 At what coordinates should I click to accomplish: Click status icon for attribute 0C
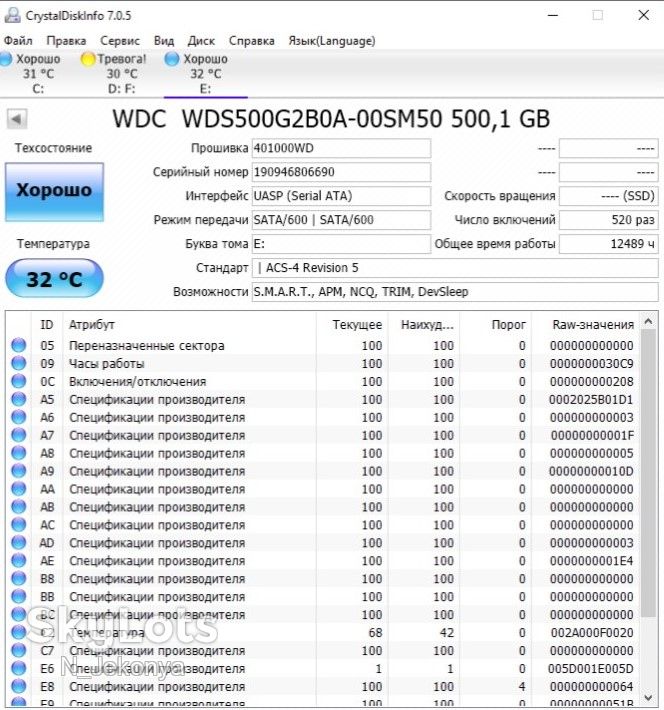pyautogui.click(x=19, y=381)
